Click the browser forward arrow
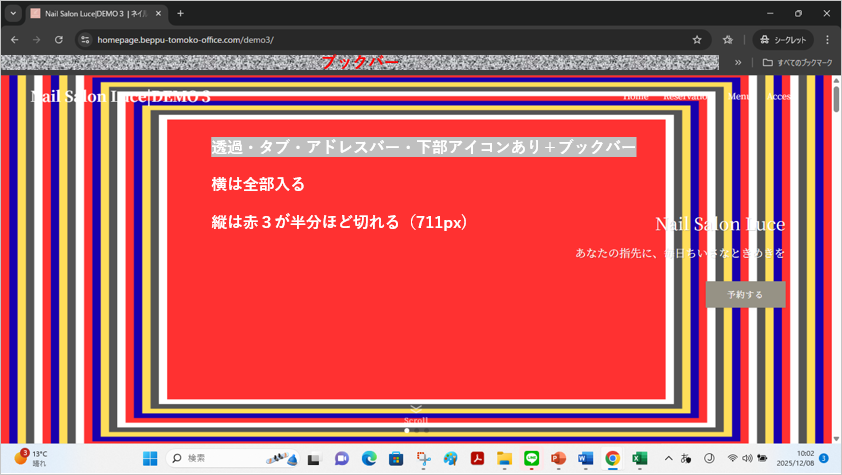Screen dimensions: 842x475 point(37,40)
